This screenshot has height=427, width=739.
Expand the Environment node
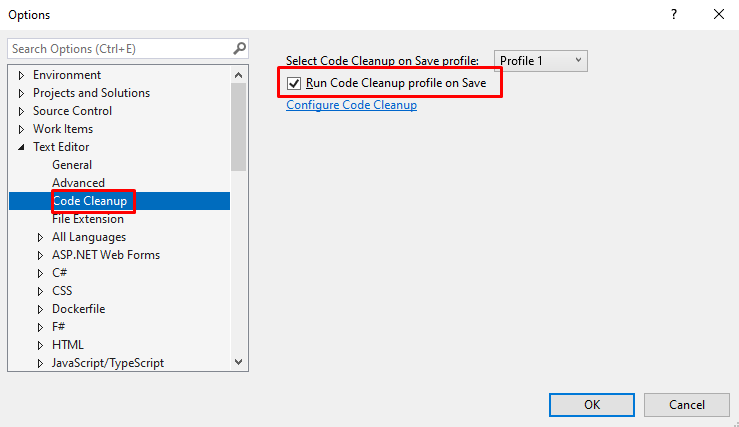coord(21,75)
